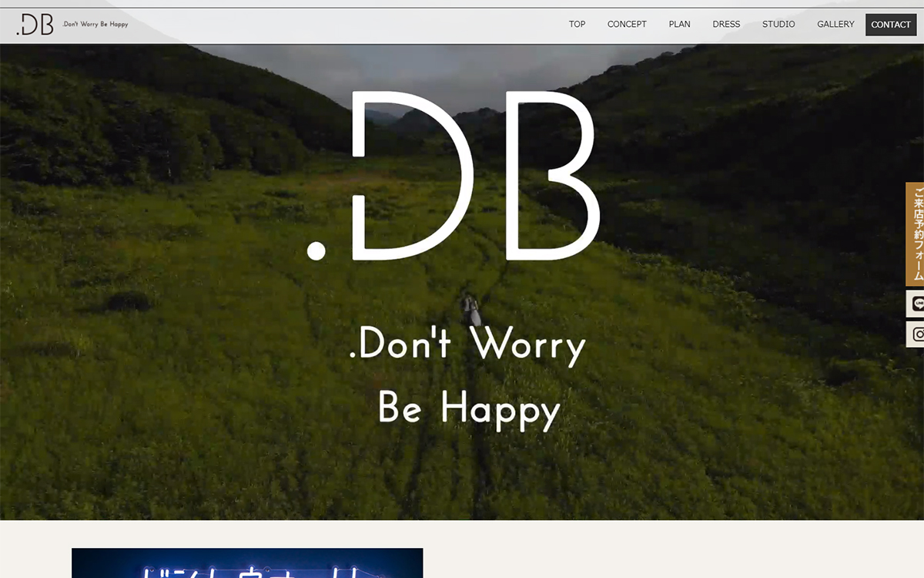Select PLAN in the navigation bar

click(x=679, y=25)
